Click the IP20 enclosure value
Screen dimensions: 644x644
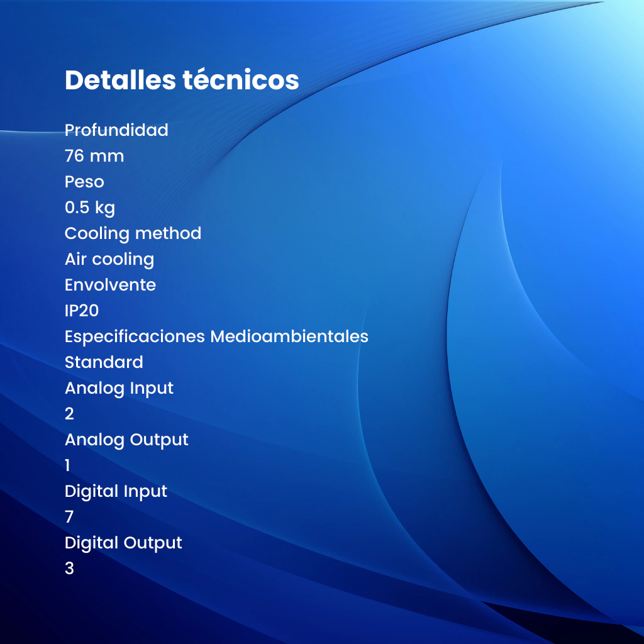pyautogui.click(x=82, y=311)
